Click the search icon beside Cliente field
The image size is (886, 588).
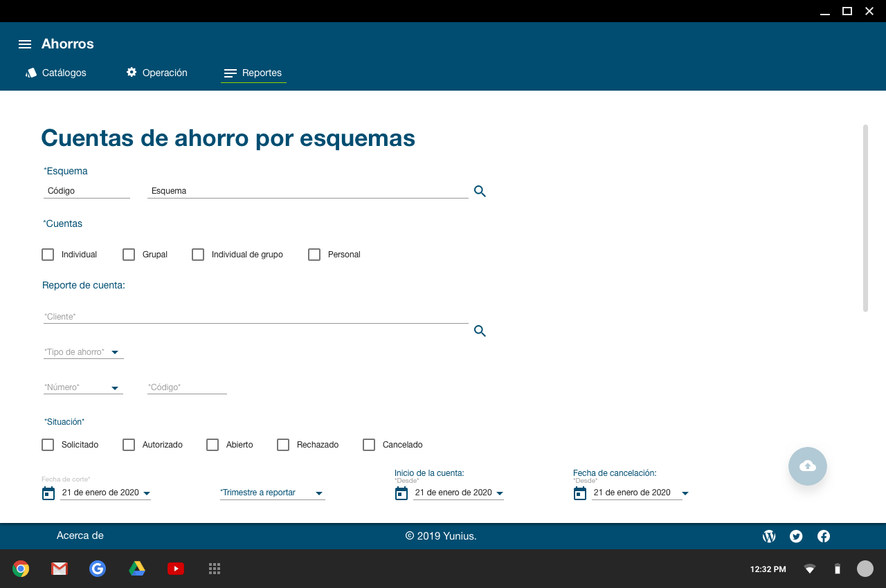click(480, 331)
